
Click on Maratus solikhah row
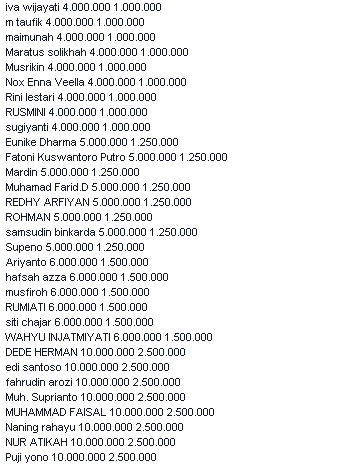[97, 52]
